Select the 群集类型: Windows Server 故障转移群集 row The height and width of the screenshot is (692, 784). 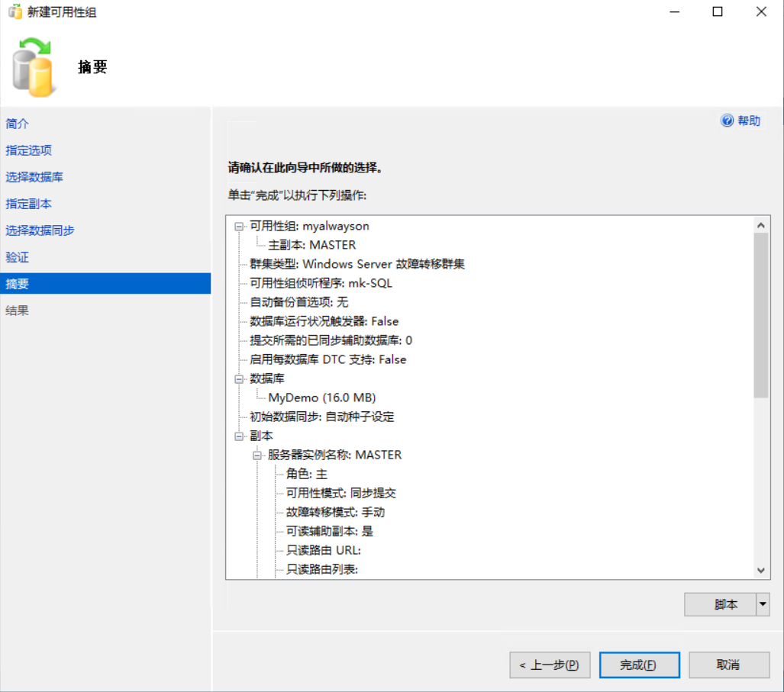pos(357,264)
